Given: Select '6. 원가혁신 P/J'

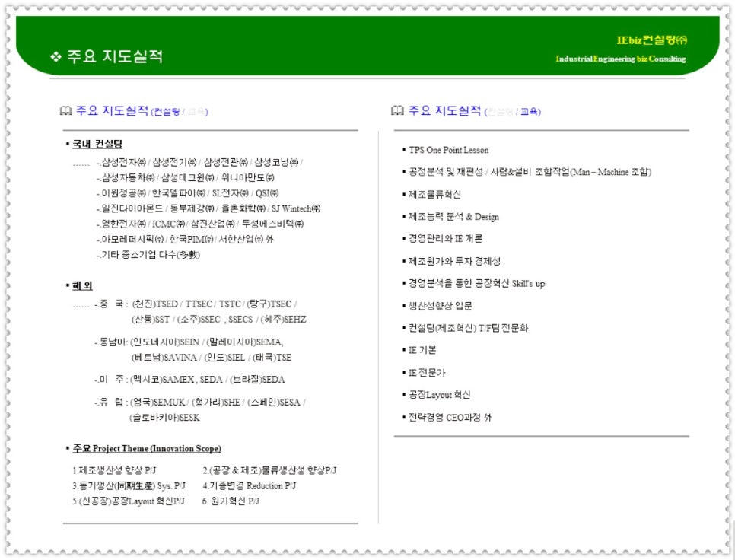Looking at the screenshot, I should [231, 501].
